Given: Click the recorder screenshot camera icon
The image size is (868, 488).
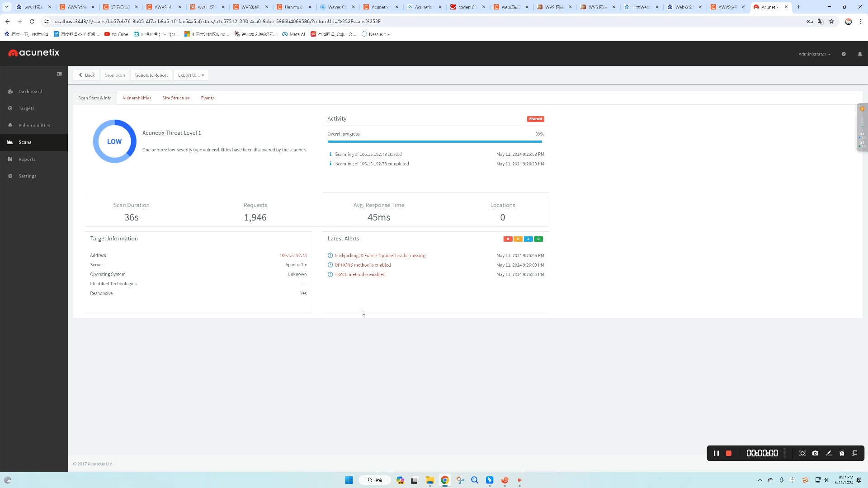Looking at the screenshot, I should click(815, 453).
